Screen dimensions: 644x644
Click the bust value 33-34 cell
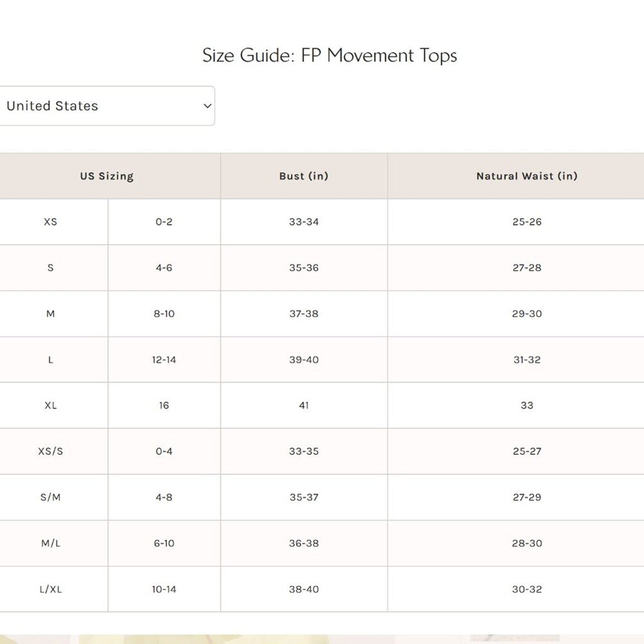click(304, 222)
